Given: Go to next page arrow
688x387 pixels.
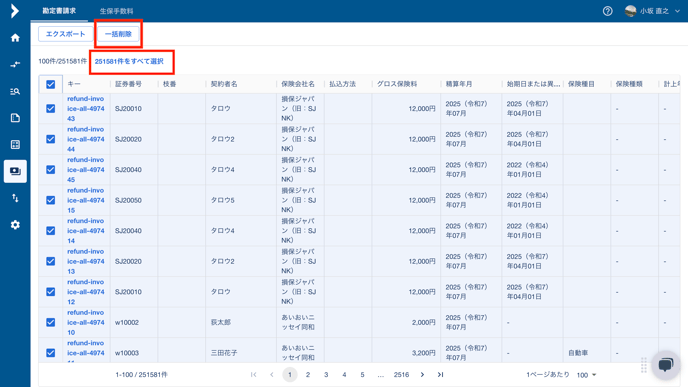Looking at the screenshot, I should tap(422, 374).
